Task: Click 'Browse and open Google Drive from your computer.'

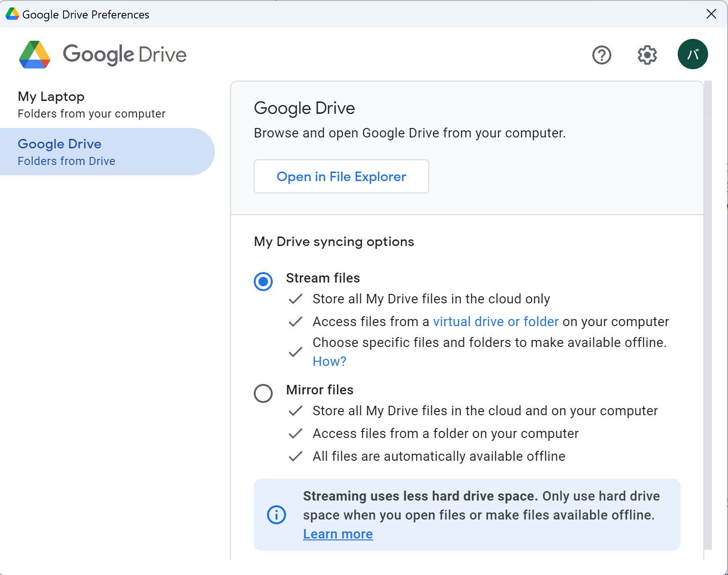Action: coord(410,133)
